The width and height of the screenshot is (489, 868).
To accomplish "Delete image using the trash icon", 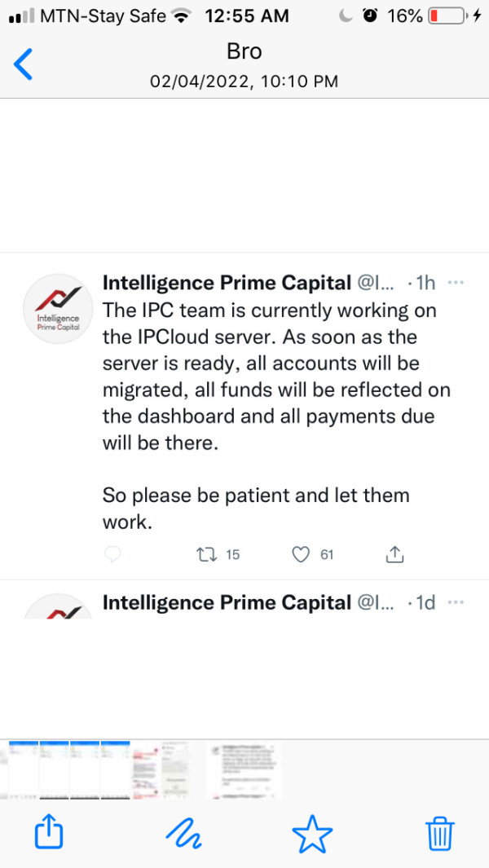I will [440, 833].
